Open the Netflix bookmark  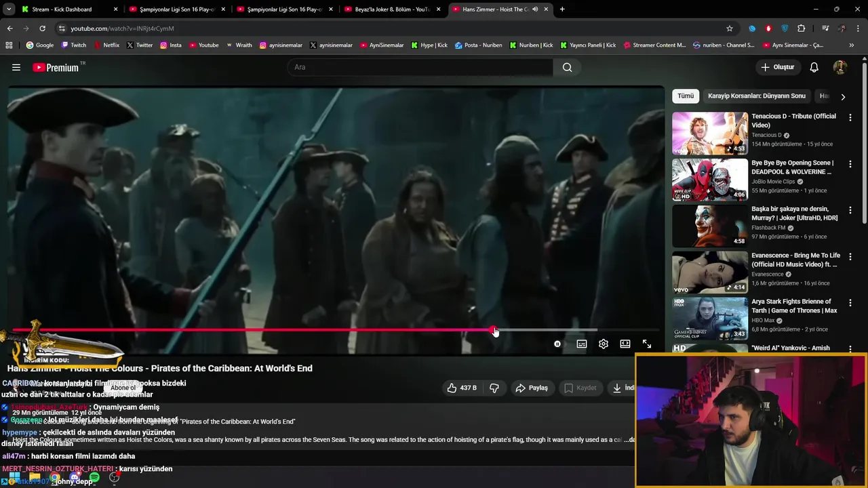click(x=106, y=45)
